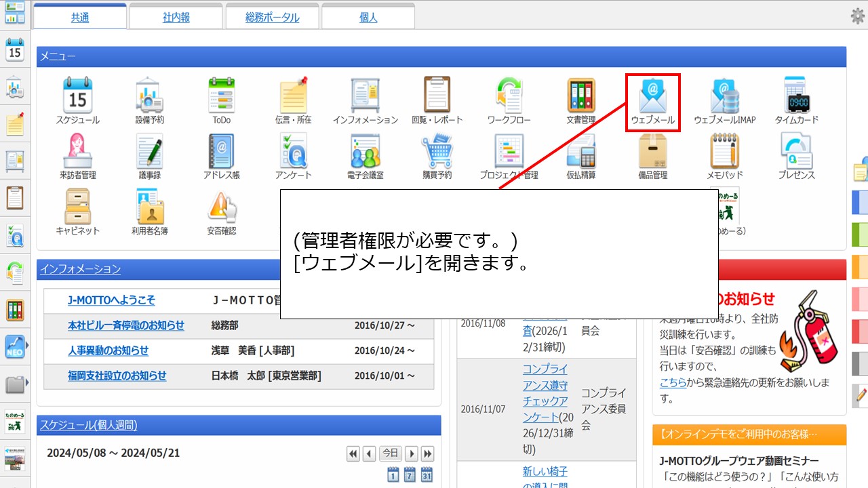Open the 総務ポータル tab
Viewport: 868px width, 488px height.
(x=272, y=18)
